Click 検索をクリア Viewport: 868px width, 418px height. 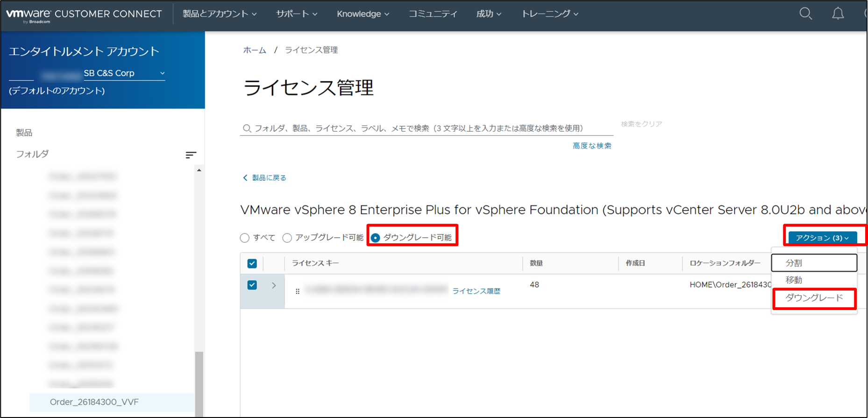click(641, 124)
